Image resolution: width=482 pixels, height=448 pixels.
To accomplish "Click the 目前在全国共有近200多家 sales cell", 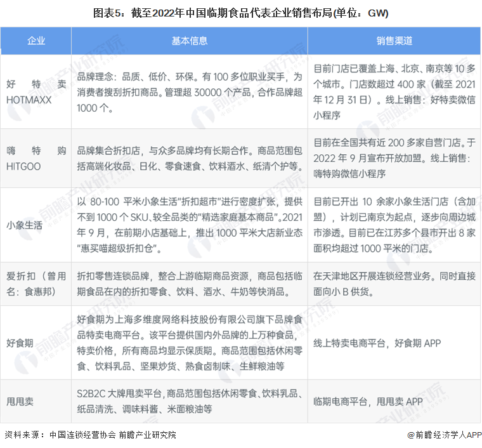I will pos(394,159).
